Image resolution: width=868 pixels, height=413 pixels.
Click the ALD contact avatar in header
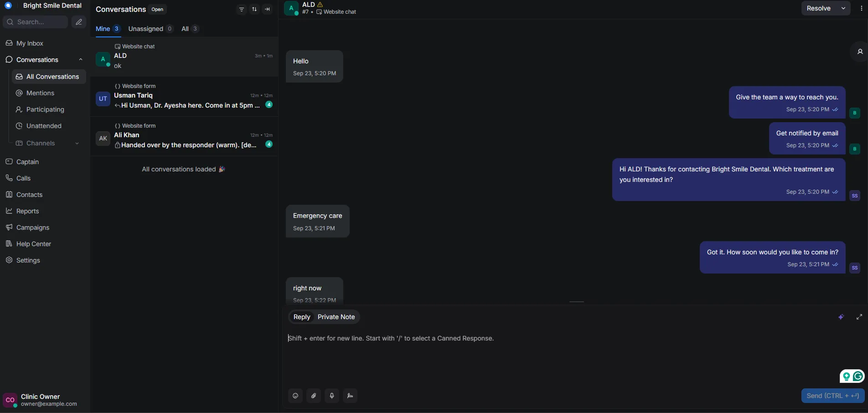pos(291,8)
